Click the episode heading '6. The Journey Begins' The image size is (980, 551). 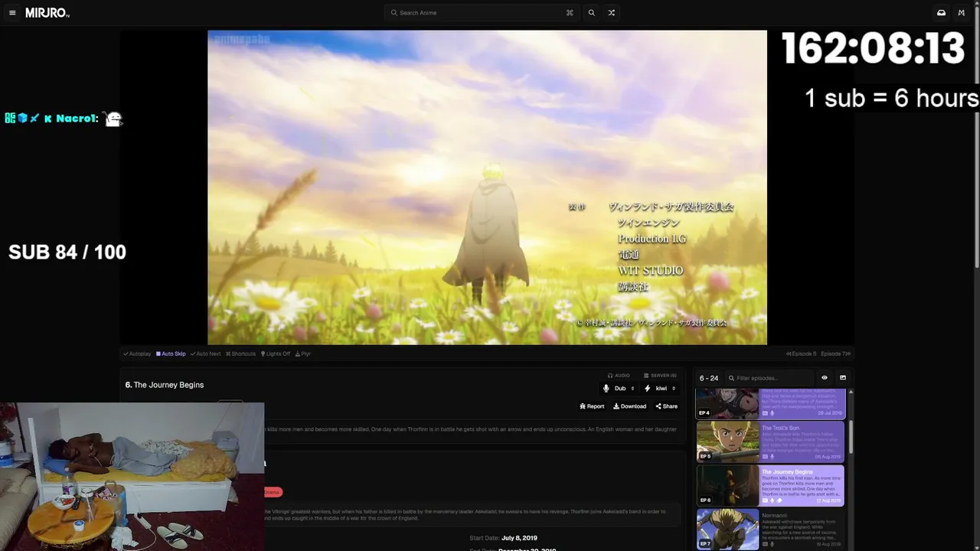165,385
